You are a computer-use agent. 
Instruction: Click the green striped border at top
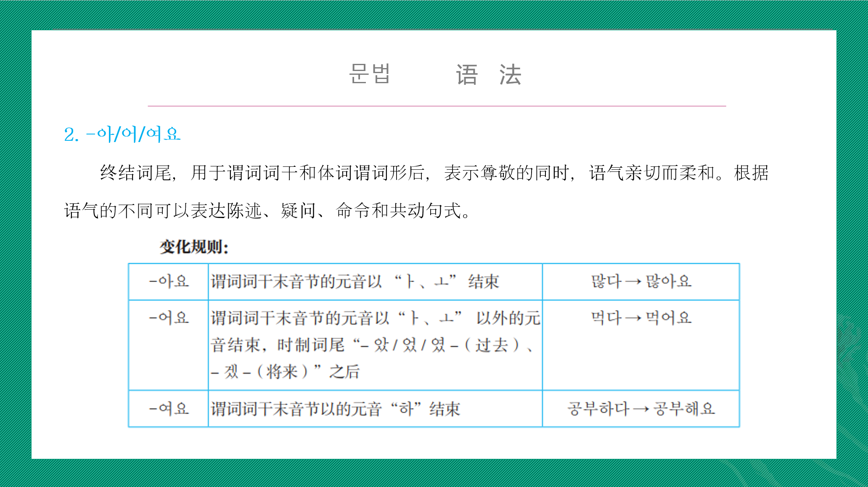[434, 15]
